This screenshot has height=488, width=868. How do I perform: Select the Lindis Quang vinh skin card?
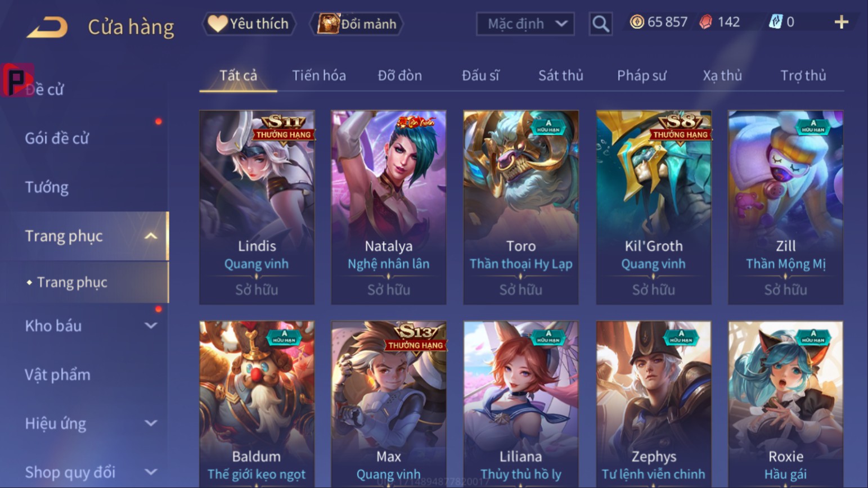tap(257, 207)
